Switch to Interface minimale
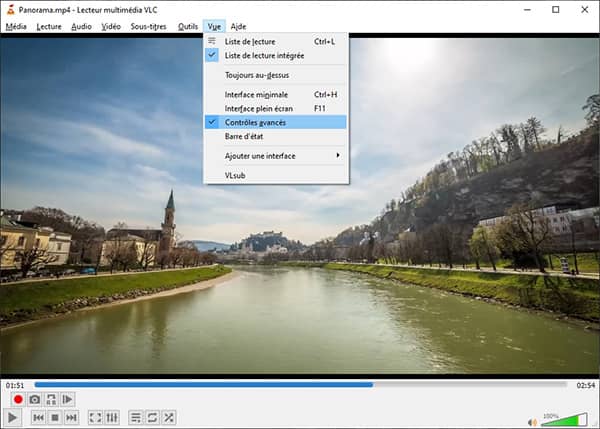This screenshot has height=429, width=600. (276, 95)
